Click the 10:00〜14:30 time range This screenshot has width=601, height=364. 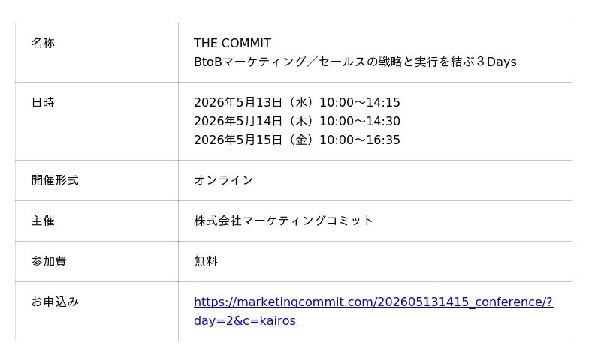tap(359, 122)
